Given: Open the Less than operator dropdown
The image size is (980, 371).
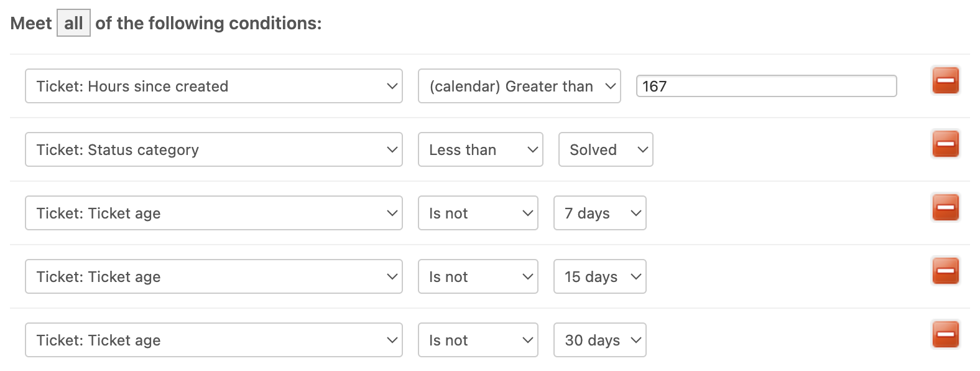Looking at the screenshot, I should [481, 149].
